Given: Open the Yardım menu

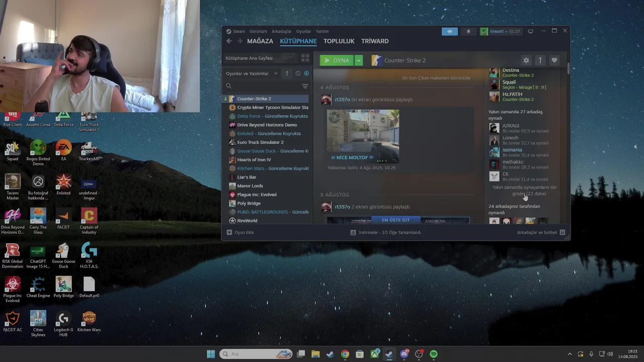Looking at the screenshot, I should point(322,31).
